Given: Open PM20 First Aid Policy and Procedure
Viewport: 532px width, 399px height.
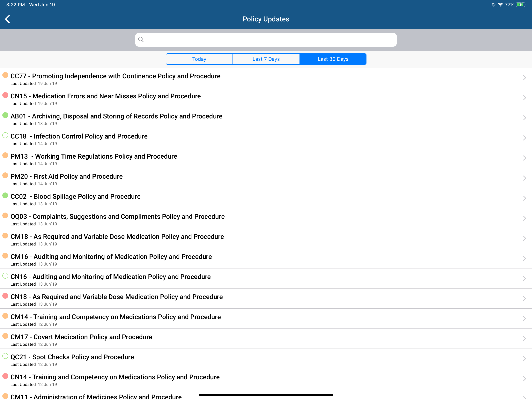Looking at the screenshot, I should click(x=67, y=176).
